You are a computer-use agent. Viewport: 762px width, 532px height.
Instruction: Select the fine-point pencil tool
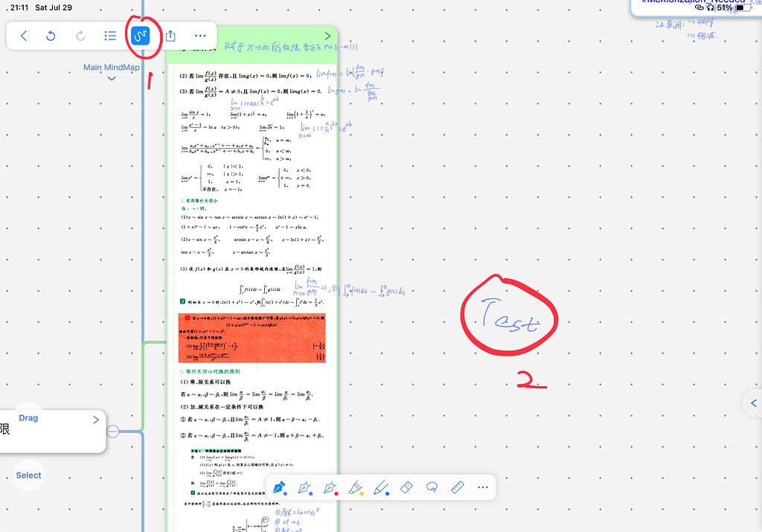point(381,487)
